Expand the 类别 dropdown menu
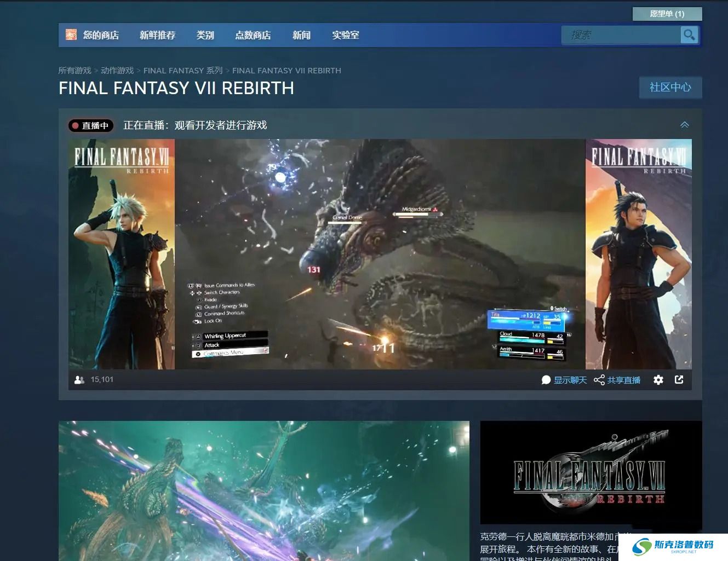Viewport: 728px width, 561px height. [205, 35]
